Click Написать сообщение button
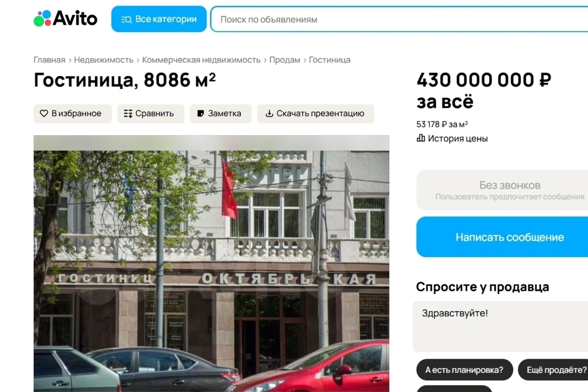The width and height of the screenshot is (588, 392). pyautogui.click(x=502, y=237)
